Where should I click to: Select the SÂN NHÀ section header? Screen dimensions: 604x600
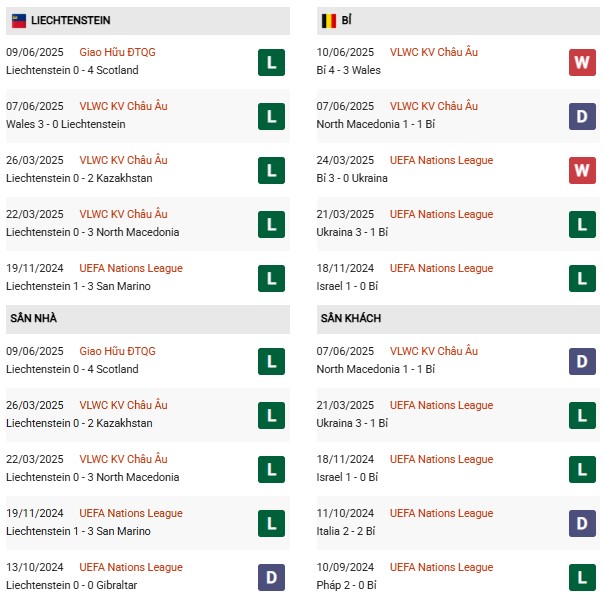34,318
